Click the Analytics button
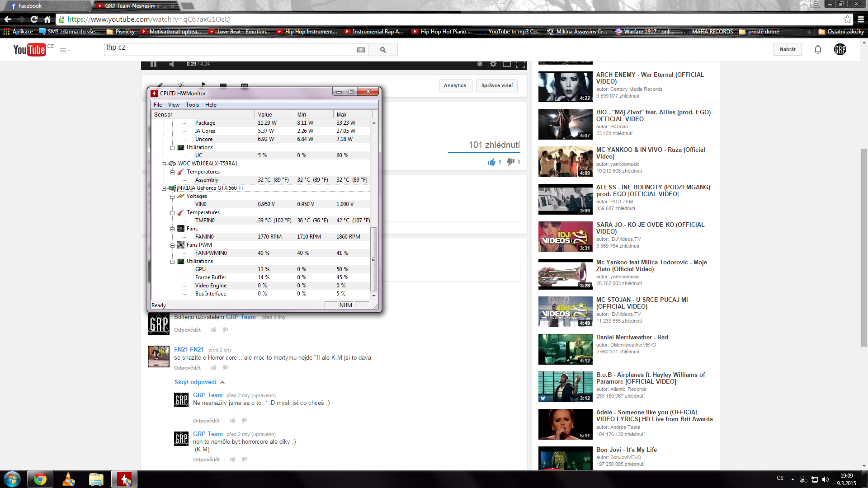This screenshot has width=868, height=488. click(455, 86)
